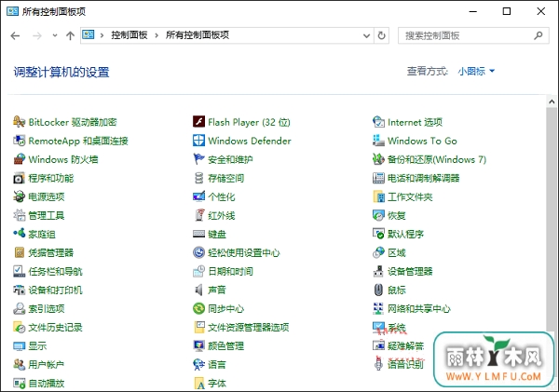Select the 所有控制面板项 breadcrumb item

[198, 35]
